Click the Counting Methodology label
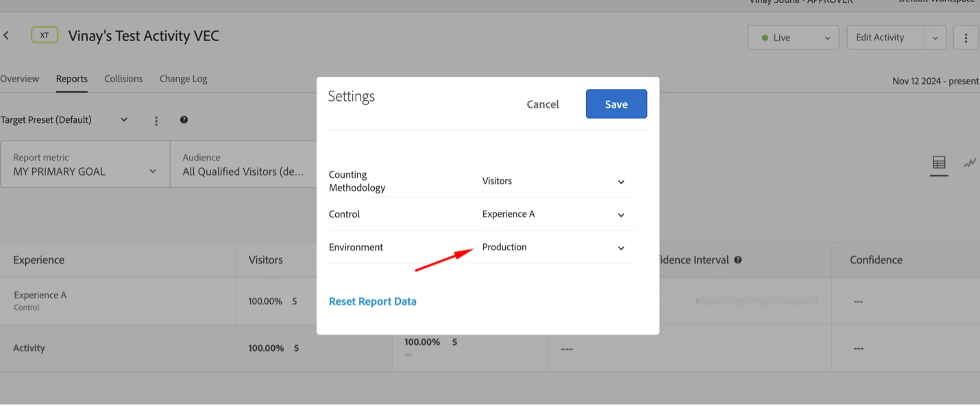 [357, 181]
